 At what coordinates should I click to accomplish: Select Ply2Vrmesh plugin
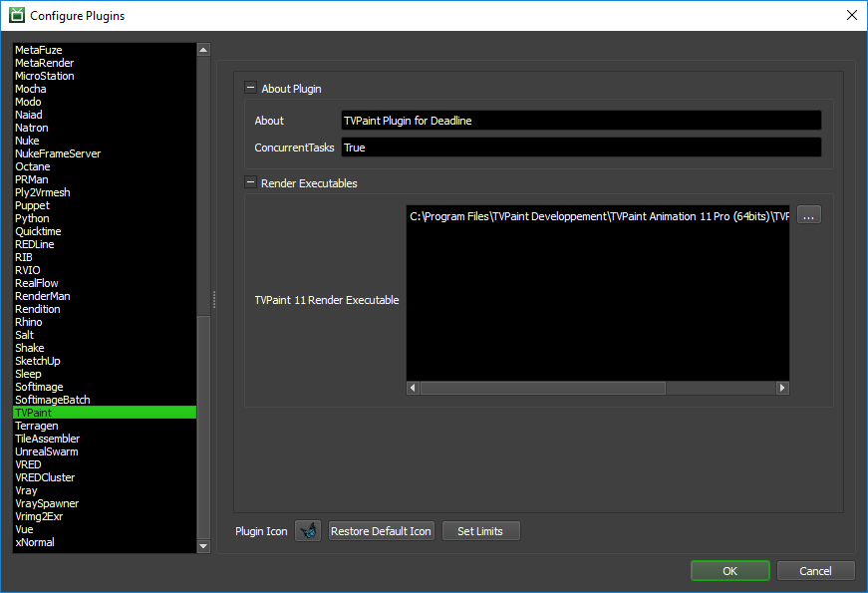[105, 192]
